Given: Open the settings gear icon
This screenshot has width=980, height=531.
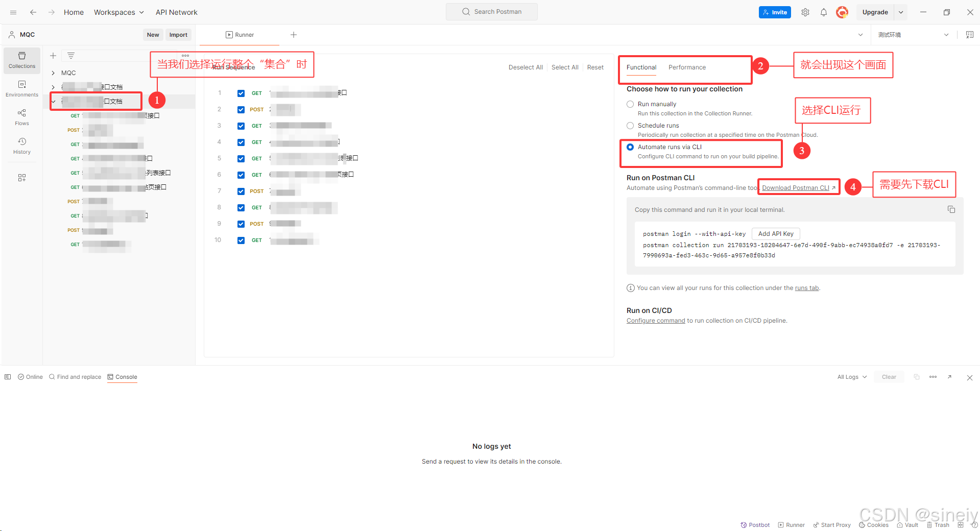Looking at the screenshot, I should click(x=805, y=12).
